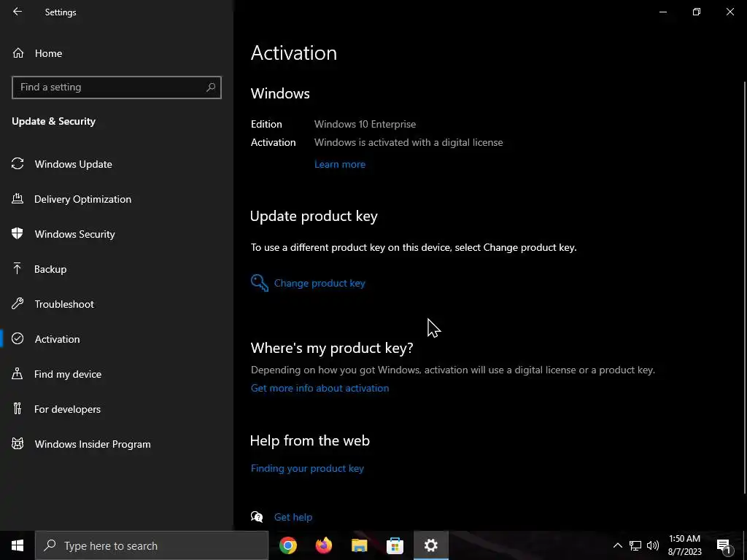Open File Explorer from the taskbar
Image resolution: width=747 pixels, height=560 pixels.
pyautogui.click(x=359, y=545)
